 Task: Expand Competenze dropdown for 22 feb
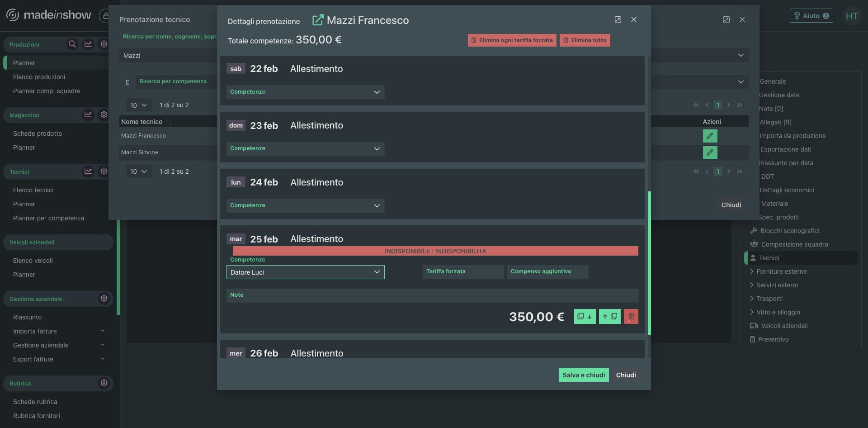(x=305, y=92)
